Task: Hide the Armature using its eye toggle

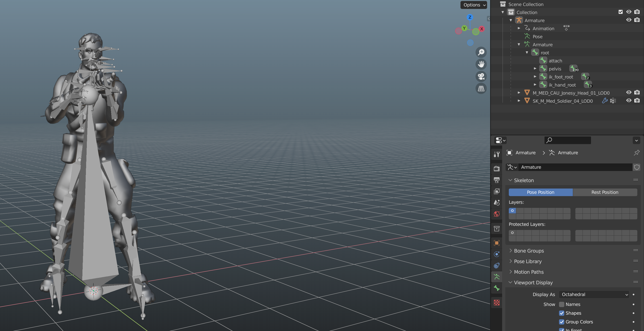Action: (629, 20)
